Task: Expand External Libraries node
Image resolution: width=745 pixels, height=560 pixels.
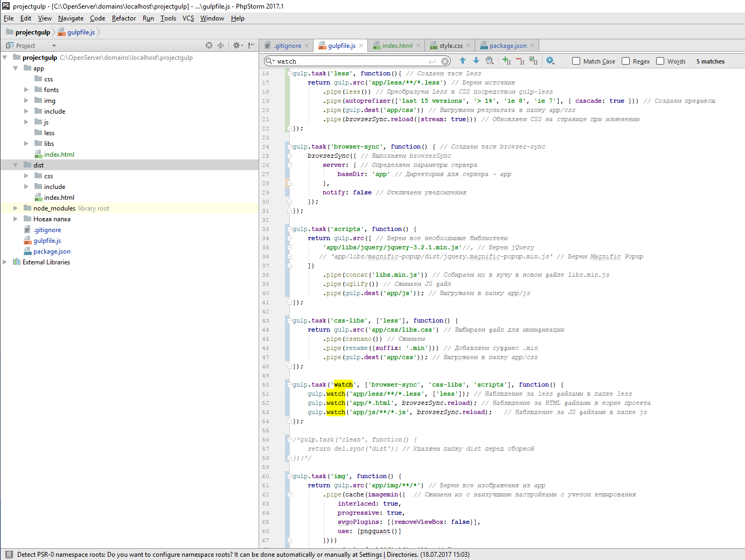Action: coord(5,262)
